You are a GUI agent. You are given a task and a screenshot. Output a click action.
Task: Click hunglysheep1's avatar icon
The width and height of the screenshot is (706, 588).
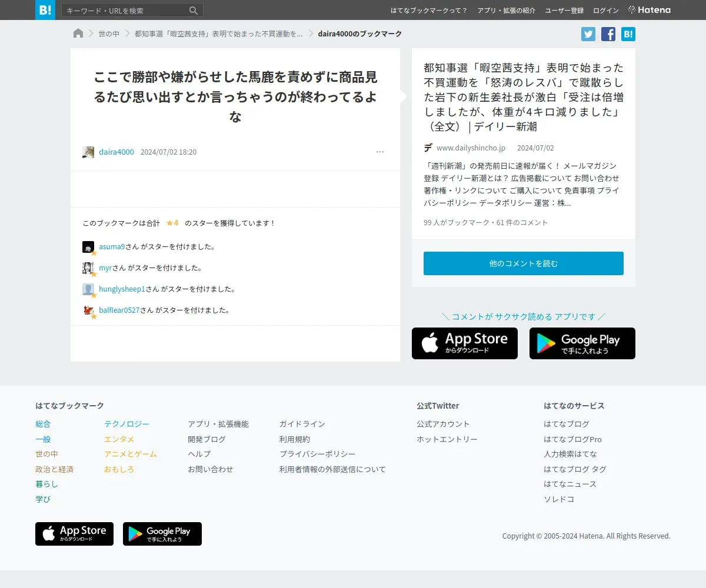pyautogui.click(x=88, y=289)
